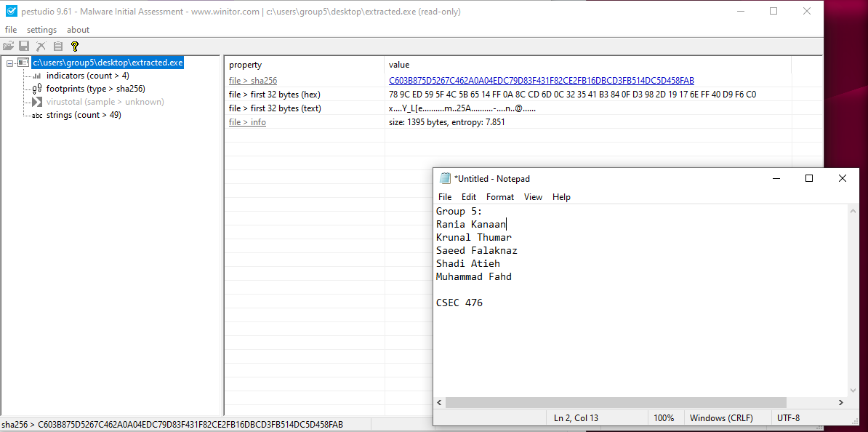The height and width of the screenshot is (432, 868).
Task: Click the pestudio checkmark icon in title bar
Action: point(11,11)
